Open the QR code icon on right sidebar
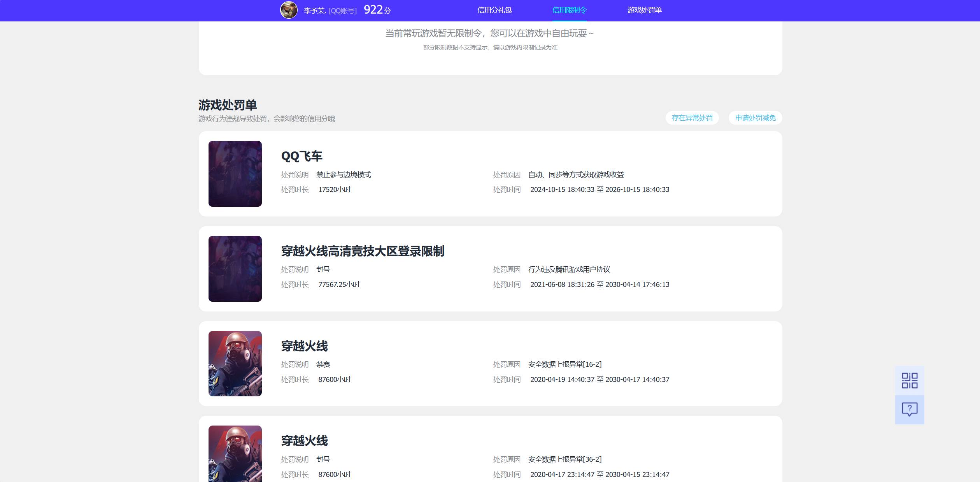 (x=910, y=380)
